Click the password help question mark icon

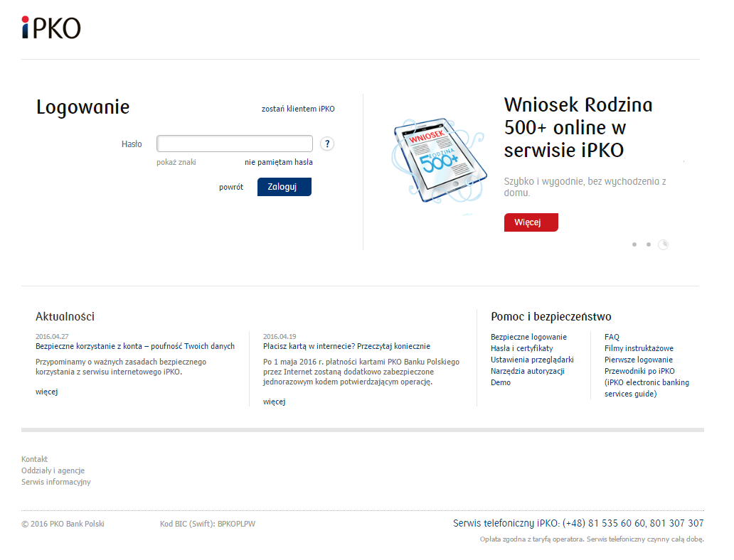[x=326, y=144]
